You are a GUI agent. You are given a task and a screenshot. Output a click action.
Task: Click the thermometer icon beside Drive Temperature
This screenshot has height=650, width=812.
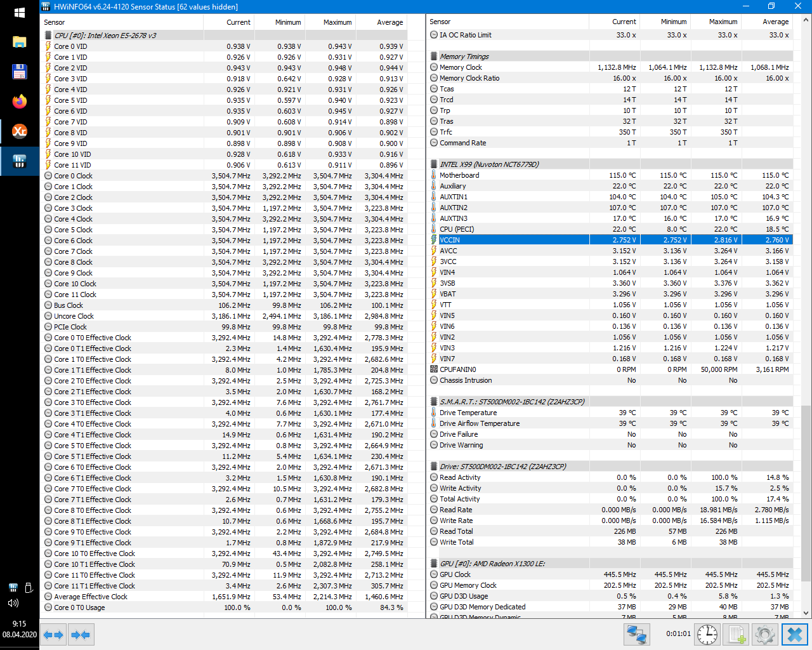[x=434, y=413]
